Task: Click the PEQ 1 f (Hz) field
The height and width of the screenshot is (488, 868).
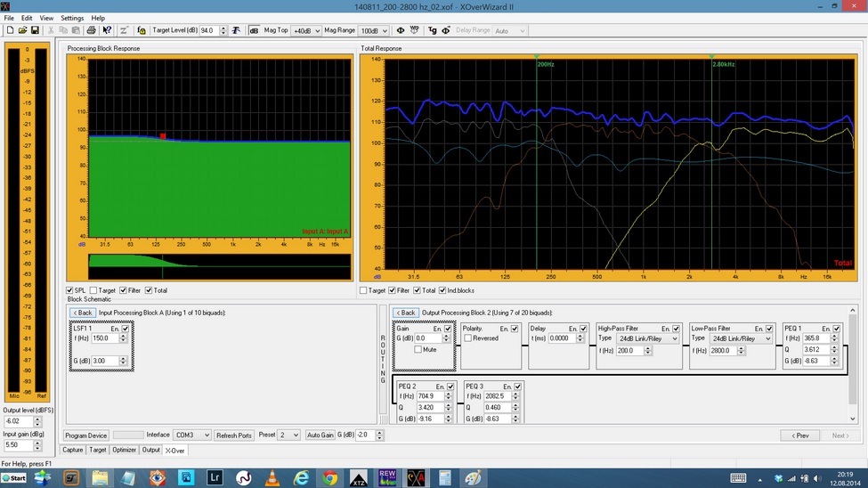Action: click(x=816, y=338)
